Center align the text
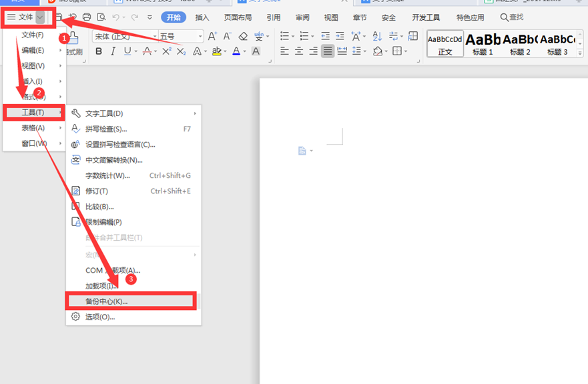Image resolution: width=588 pixels, height=384 pixels. (x=299, y=51)
